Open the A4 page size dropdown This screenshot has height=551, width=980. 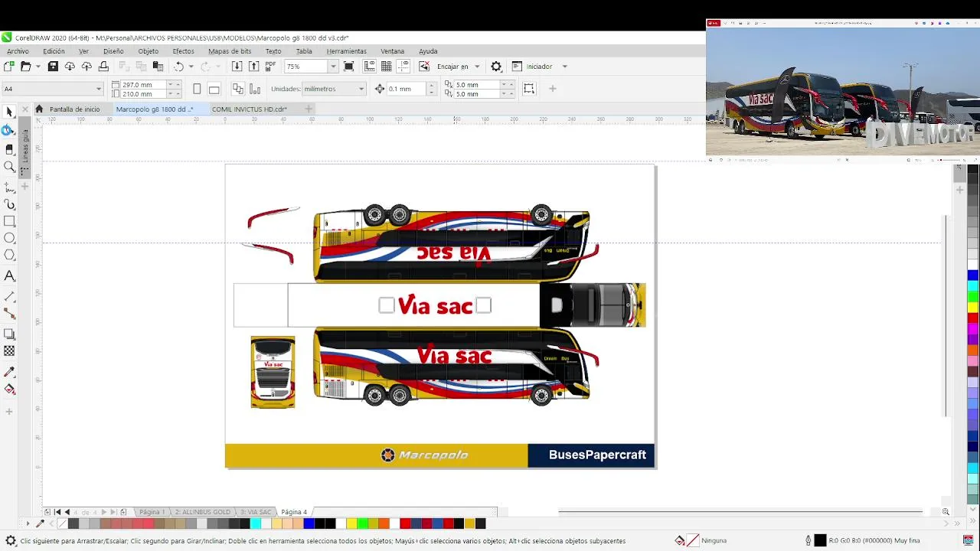[x=98, y=89]
